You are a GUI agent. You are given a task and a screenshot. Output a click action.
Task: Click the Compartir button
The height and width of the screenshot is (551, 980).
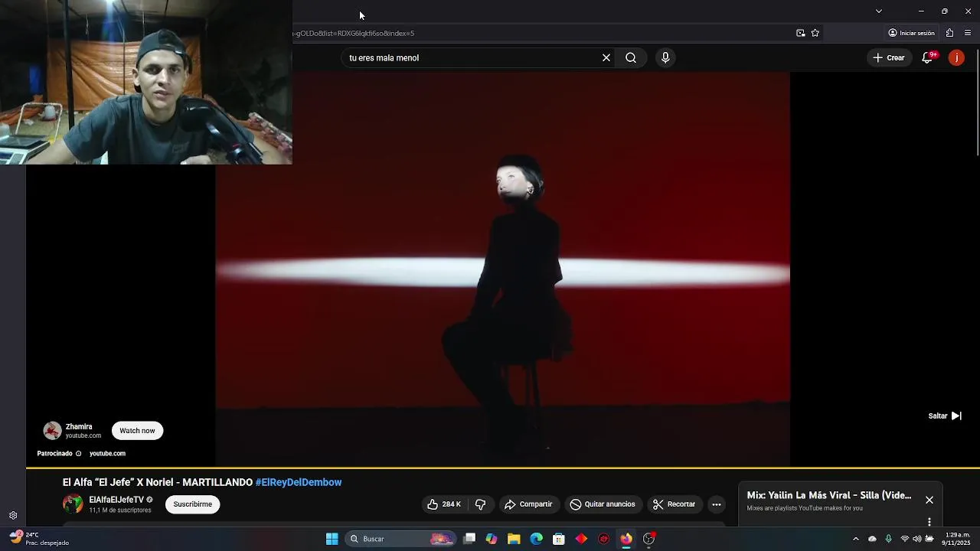tap(528, 504)
